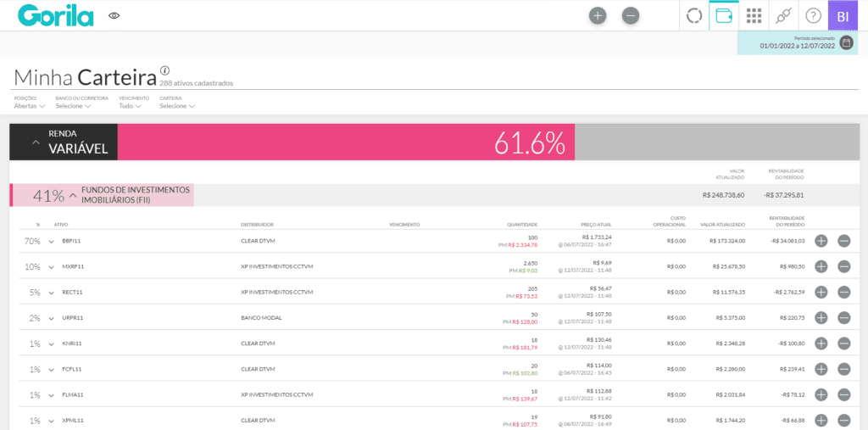
Task: Register a sale for FLMA11
Action: coord(843,394)
